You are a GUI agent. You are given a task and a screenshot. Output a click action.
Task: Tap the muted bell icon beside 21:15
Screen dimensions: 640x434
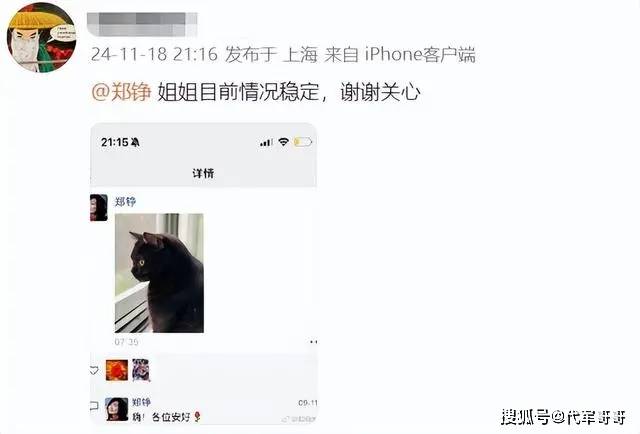[x=136, y=142]
